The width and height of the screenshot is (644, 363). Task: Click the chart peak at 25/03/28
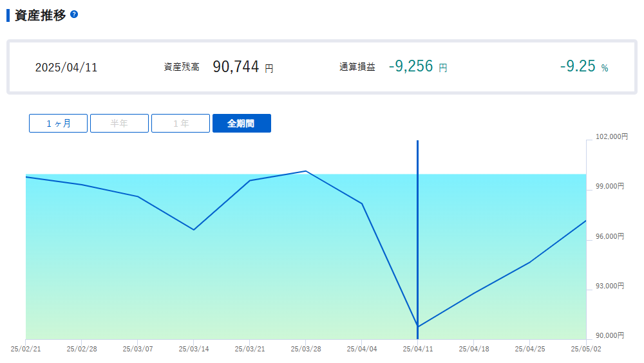tap(305, 171)
